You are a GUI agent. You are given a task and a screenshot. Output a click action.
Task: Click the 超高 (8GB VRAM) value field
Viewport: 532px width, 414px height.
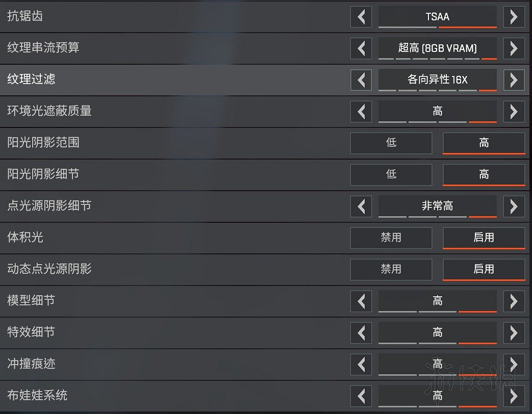tap(437, 48)
